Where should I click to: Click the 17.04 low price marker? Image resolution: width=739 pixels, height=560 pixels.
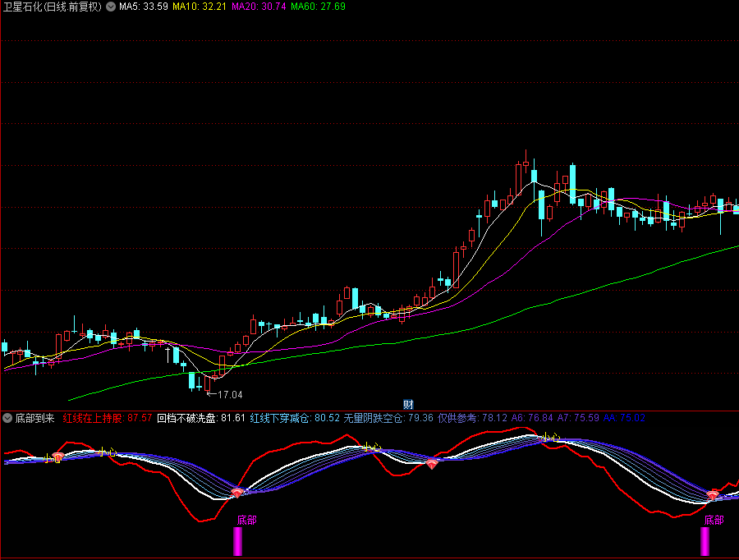(x=230, y=394)
